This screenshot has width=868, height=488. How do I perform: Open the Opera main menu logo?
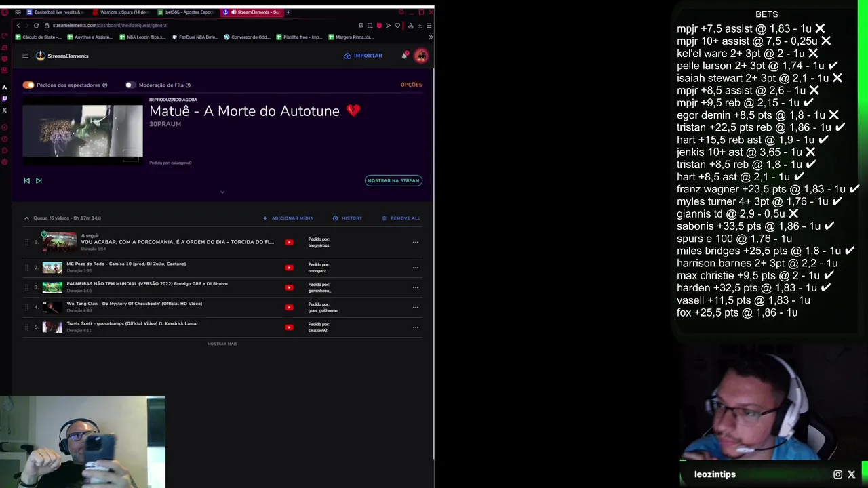point(5,12)
